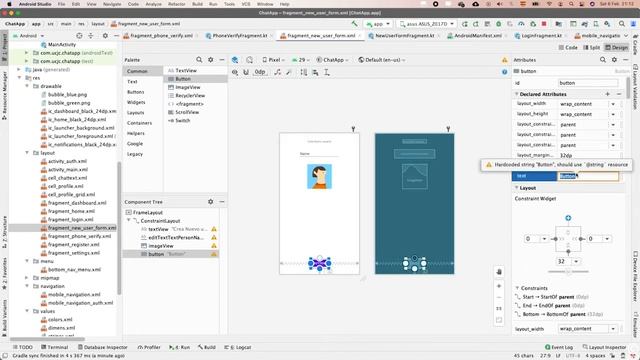Click the Make Project hammer icon
The height and width of the screenshot is (360, 640).
click(354, 24)
